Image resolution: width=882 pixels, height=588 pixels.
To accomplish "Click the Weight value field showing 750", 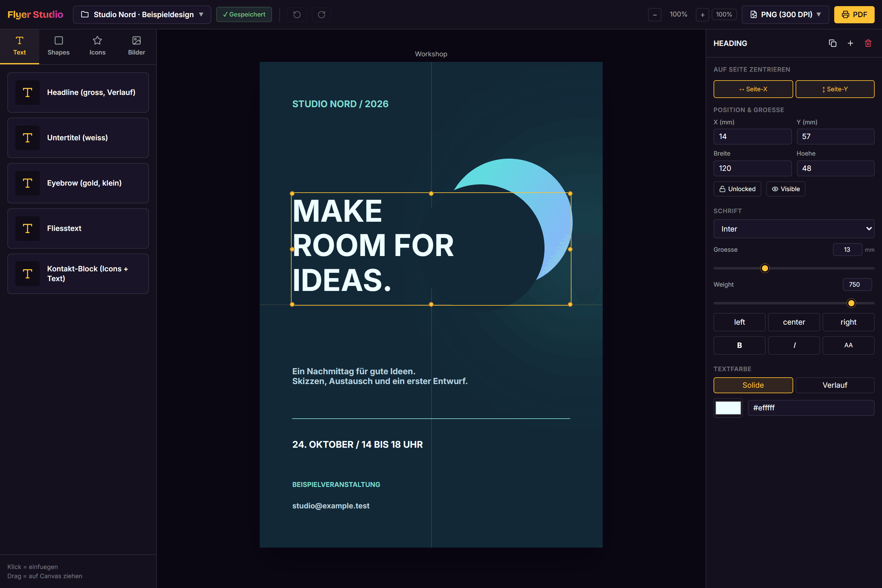I will 857,285.
